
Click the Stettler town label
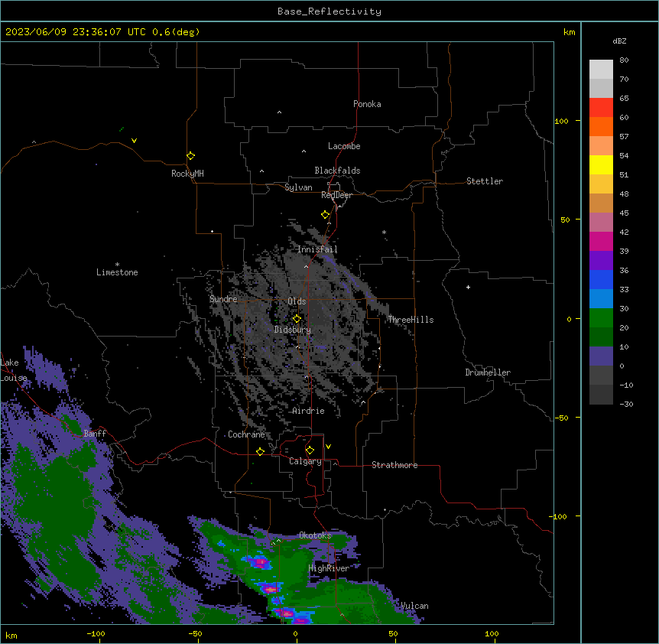(x=485, y=181)
